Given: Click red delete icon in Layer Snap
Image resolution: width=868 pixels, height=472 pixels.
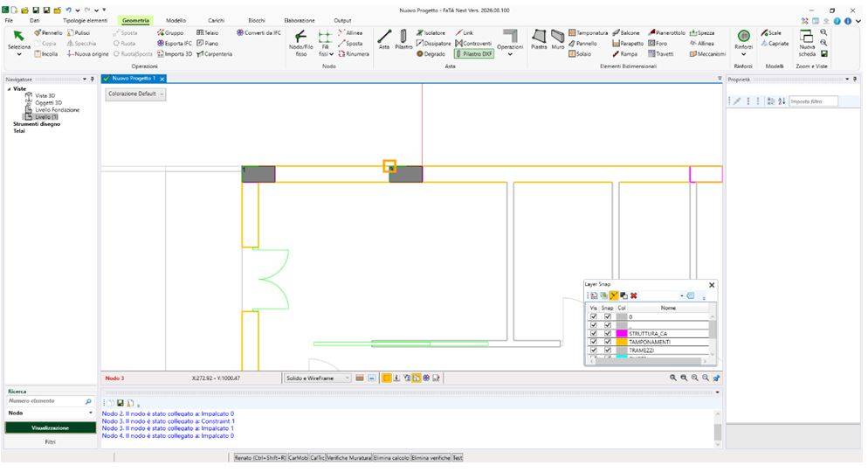Looking at the screenshot, I should pos(633,295).
